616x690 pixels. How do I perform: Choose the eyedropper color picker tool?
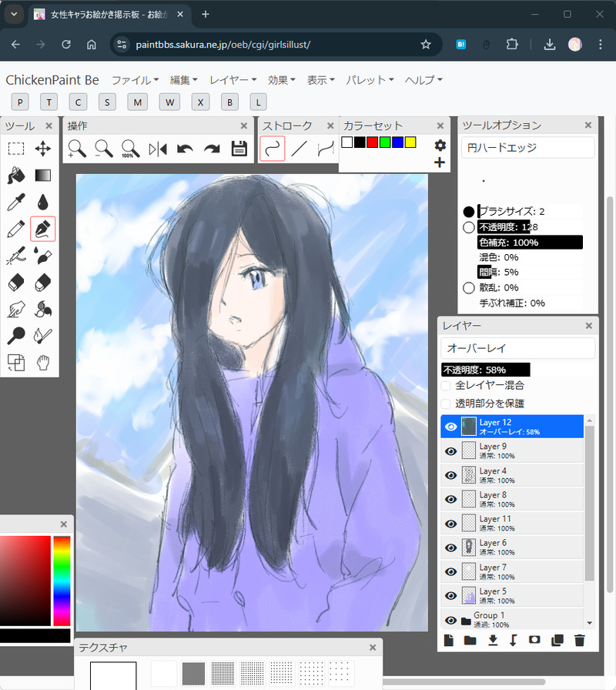(16, 203)
